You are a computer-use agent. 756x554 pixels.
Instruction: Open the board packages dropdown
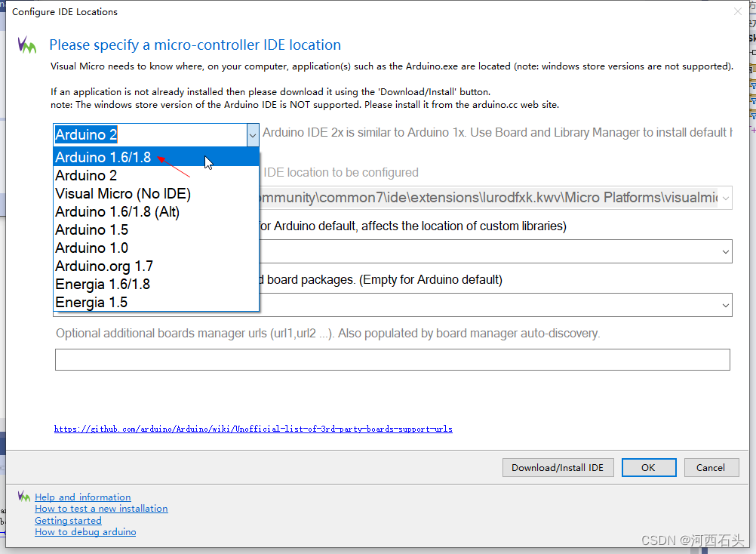tap(724, 304)
